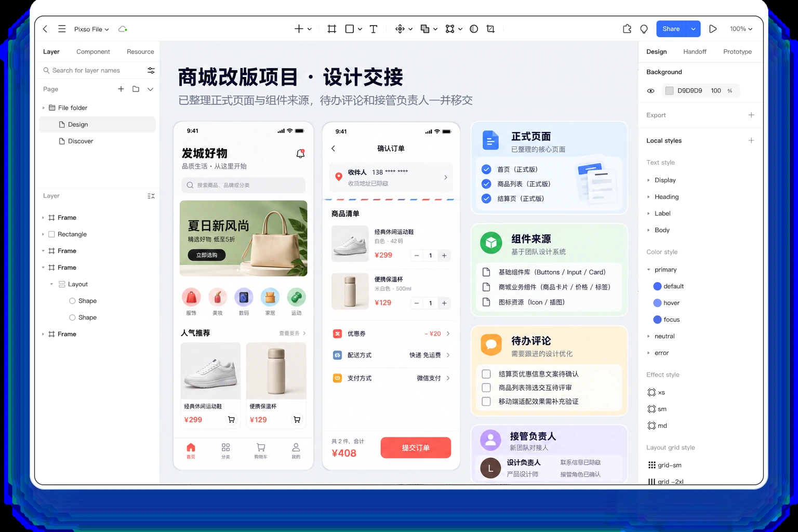The height and width of the screenshot is (532, 798).
Task: Collapse all layers icon
Action: (151, 196)
